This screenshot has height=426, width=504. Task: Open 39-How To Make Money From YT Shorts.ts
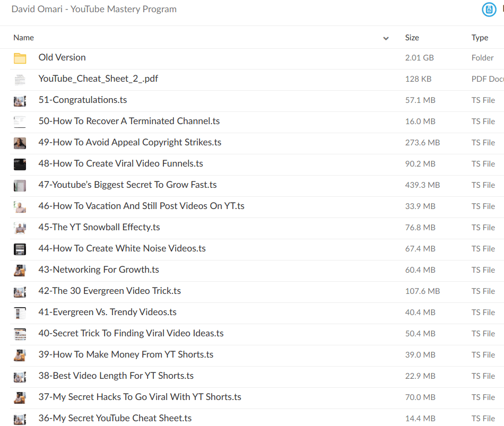pyautogui.click(x=126, y=354)
